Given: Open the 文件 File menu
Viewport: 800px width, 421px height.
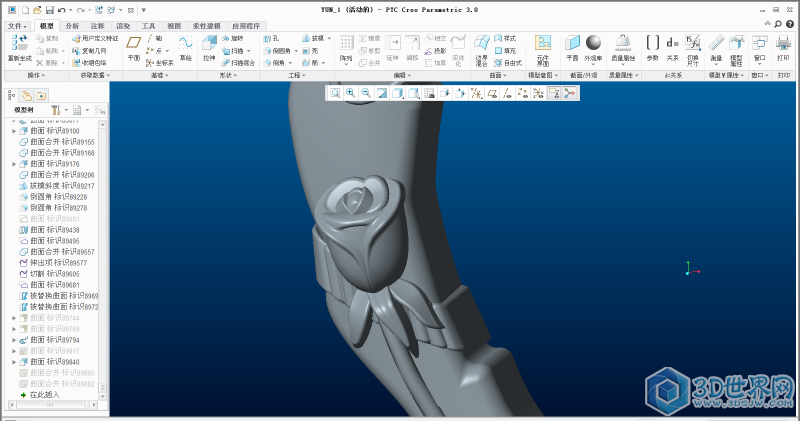Looking at the screenshot, I should (x=17, y=26).
